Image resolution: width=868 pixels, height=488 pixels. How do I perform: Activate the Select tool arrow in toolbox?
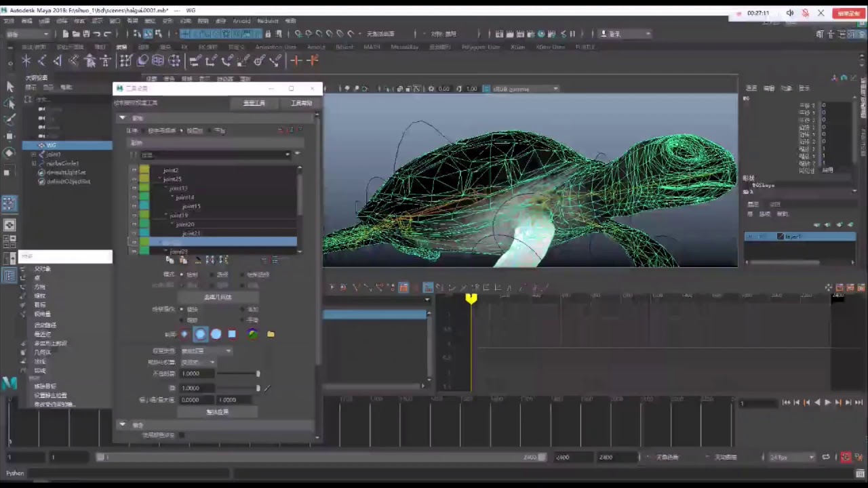(x=9, y=87)
